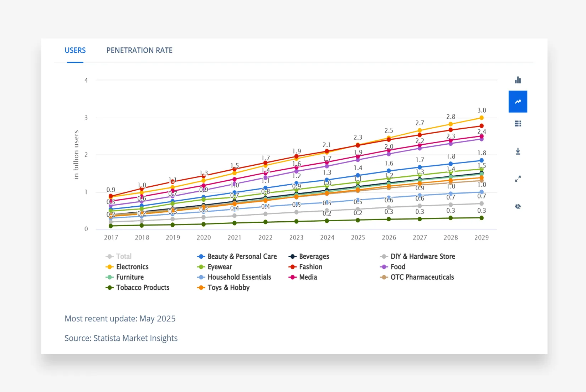This screenshot has height=392, width=586.
Task: Open the Penetration Rate tab
Action: point(139,51)
